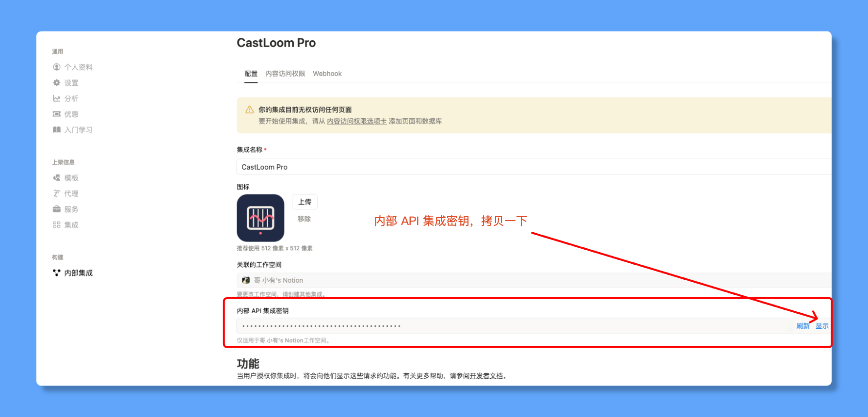Open the 开发者文档 link
Image resolution: width=868 pixels, height=417 pixels.
point(486,376)
